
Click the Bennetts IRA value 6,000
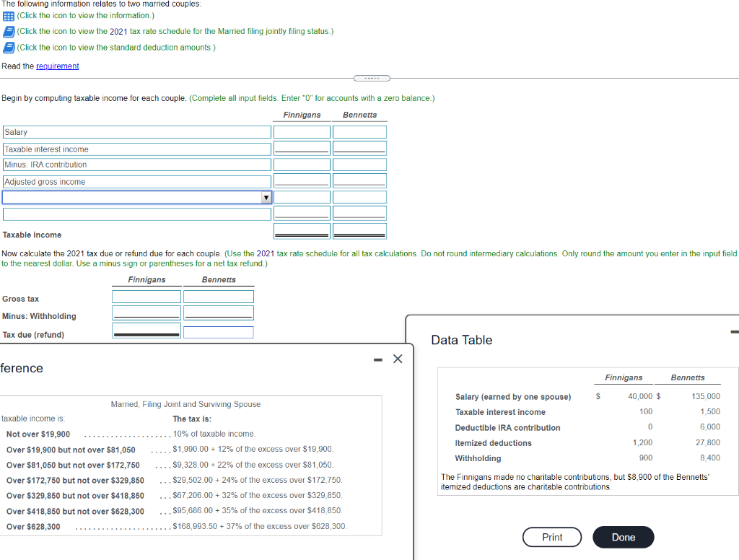click(710, 426)
